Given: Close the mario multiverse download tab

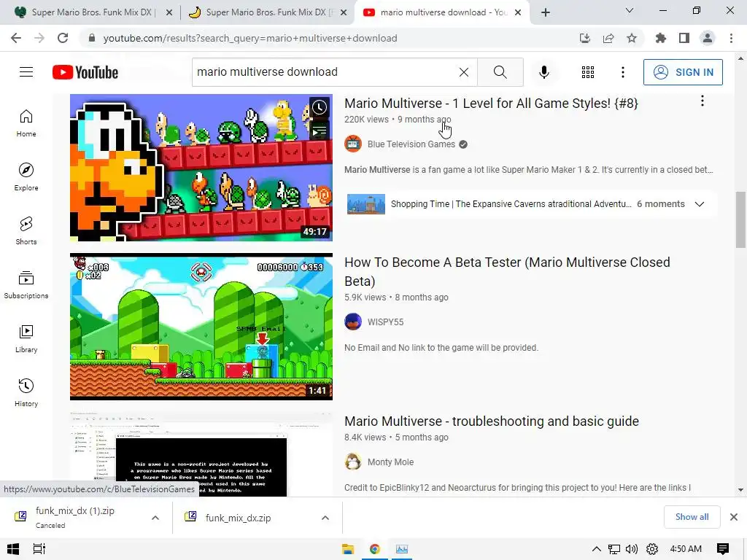Looking at the screenshot, I should pos(518,12).
